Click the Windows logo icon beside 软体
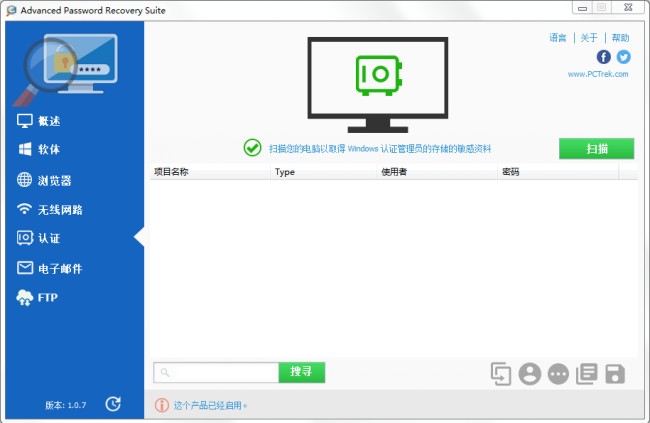Screen dimensions: 650x423 (x=25, y=149)
